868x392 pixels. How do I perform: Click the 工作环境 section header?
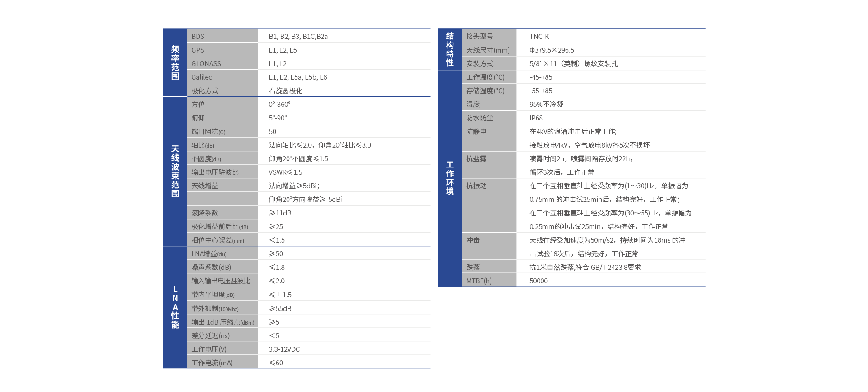(x=450, y=178)
